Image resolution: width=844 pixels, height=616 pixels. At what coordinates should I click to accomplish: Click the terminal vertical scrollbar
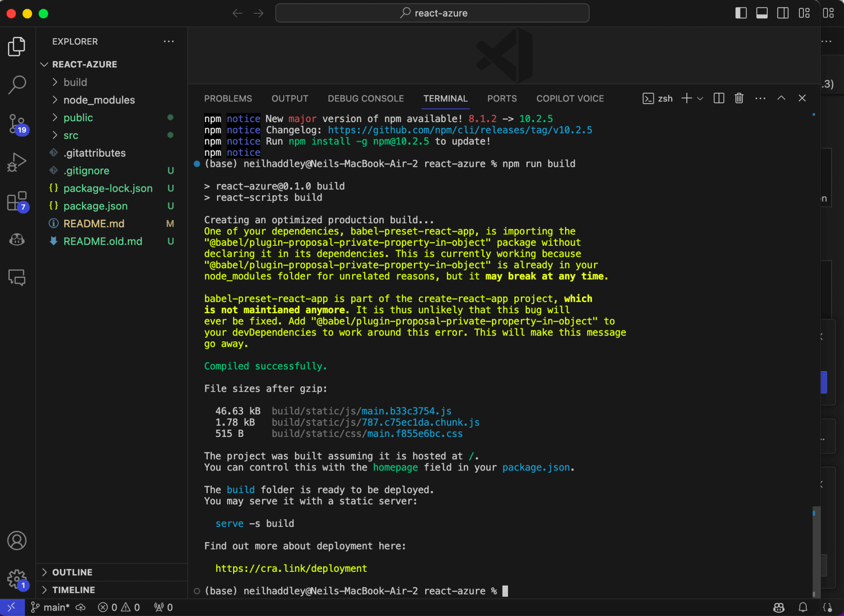coord(813,551)
